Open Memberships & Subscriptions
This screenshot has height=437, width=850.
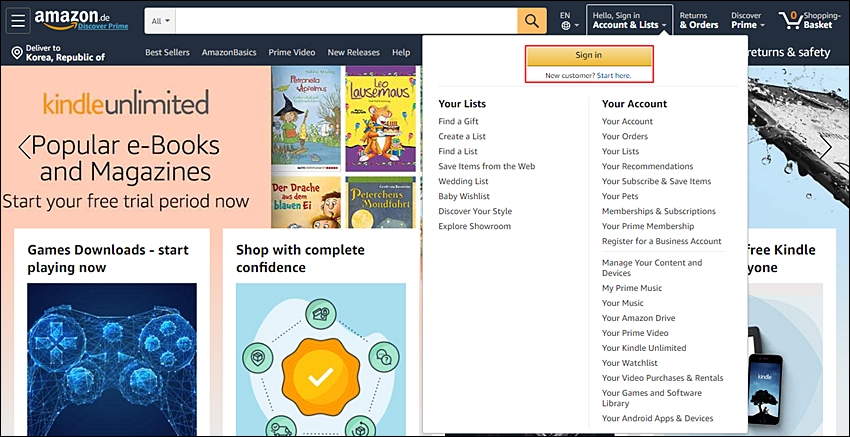pyautogui.click(x=659, y=211)
